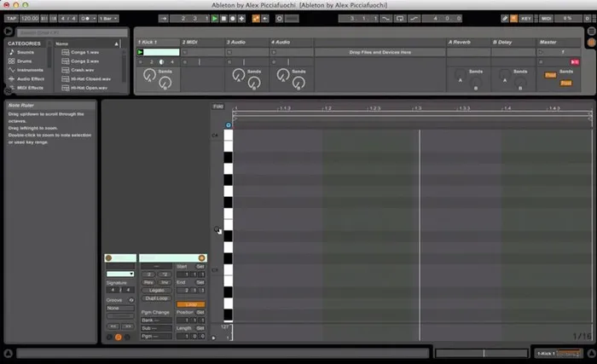
Task: Click the Clip box activator circle
Action: click(x=108, y=257)
